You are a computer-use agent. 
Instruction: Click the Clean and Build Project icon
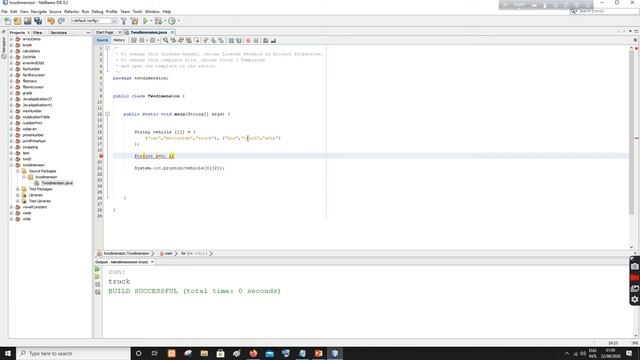tap(134, 21)
